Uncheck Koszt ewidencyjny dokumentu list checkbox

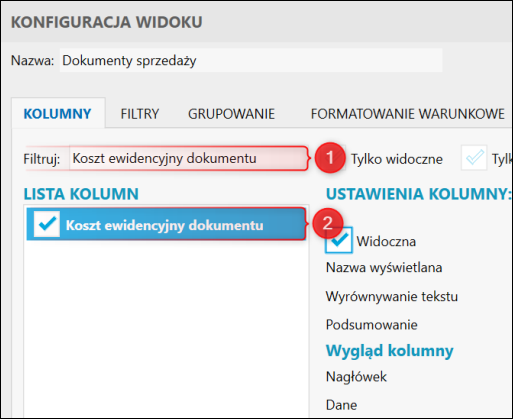[47, 224]
